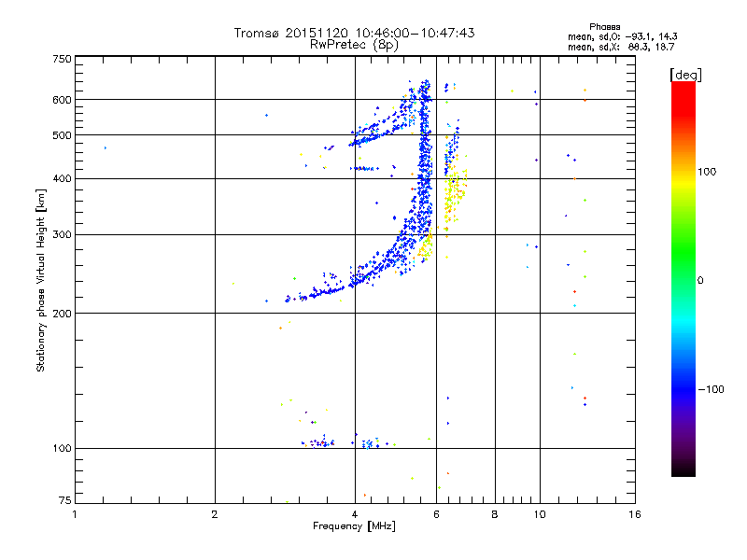
Task: Click the plot title 'Tromsø 20151120 10:46:00-10:47:43'
Action: tap(354, 33)
